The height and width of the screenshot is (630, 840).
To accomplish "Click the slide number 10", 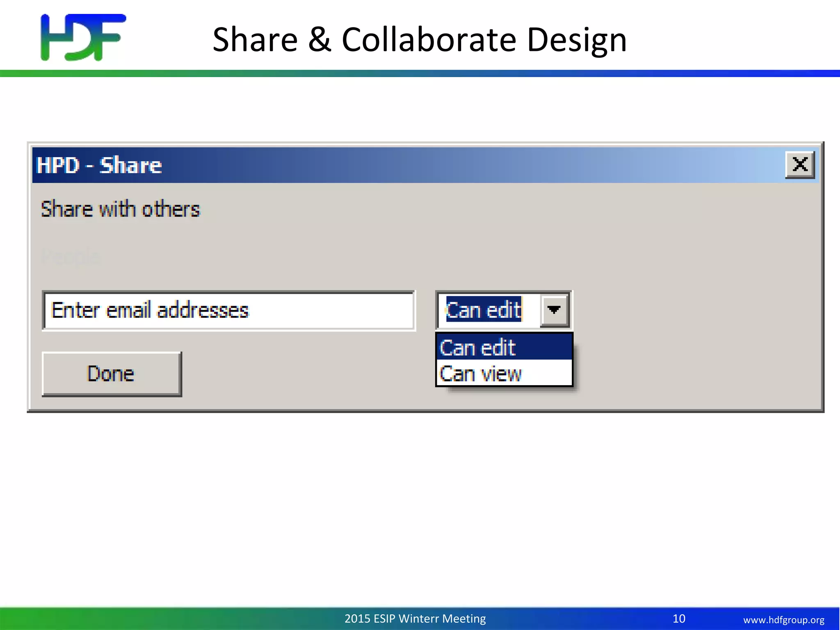I will pyautogui.click(x=679, y=619).
